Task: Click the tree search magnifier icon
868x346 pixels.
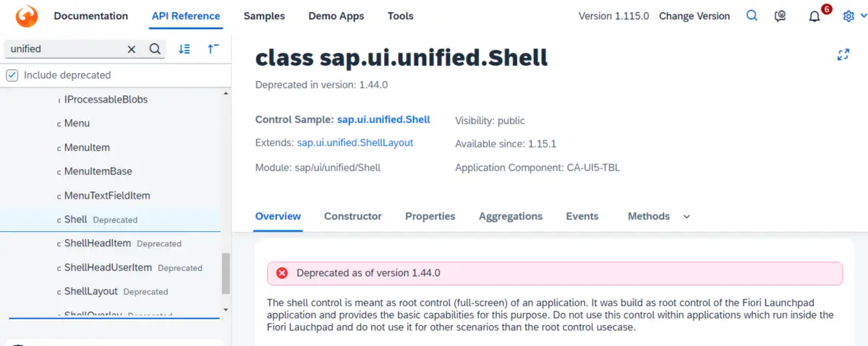Action: [x=155, y=49]
